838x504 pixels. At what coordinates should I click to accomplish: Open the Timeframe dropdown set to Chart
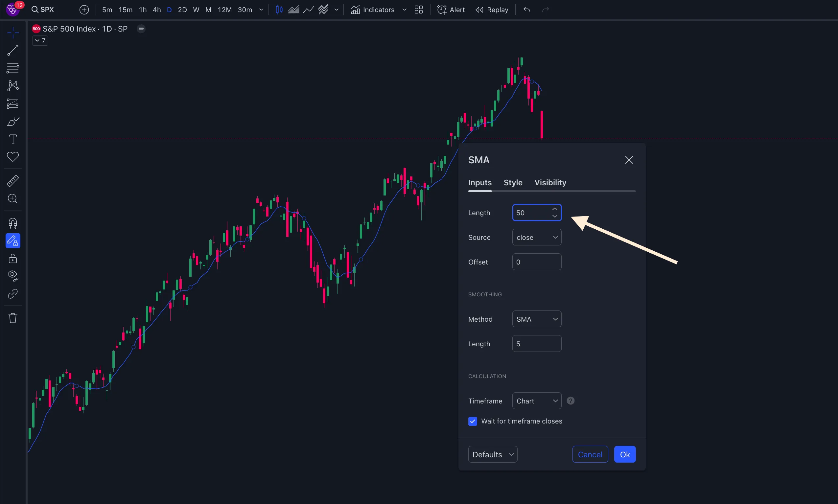pyautogui.click(x=537, y=401)
